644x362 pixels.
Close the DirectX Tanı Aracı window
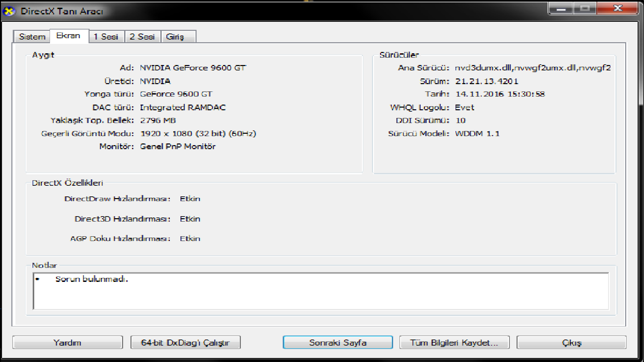pos(618,9)
